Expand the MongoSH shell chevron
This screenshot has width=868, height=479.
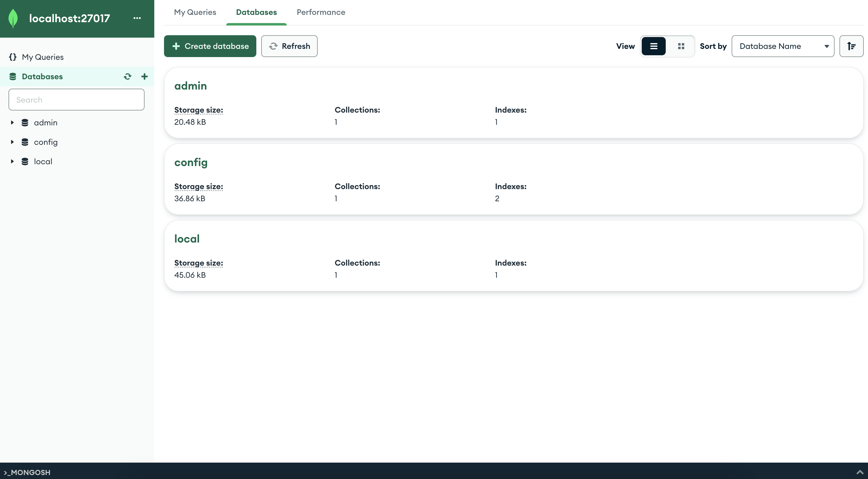point(859,472)
